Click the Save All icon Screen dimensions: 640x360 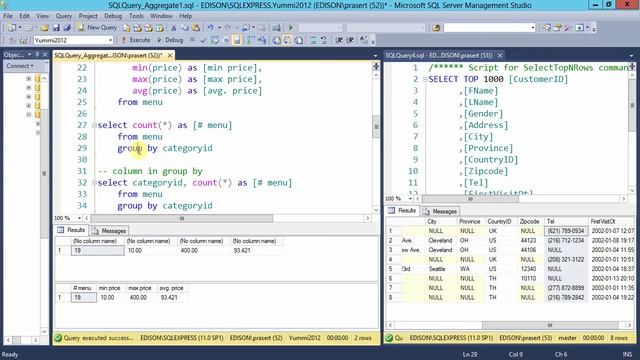coord(67,28)
